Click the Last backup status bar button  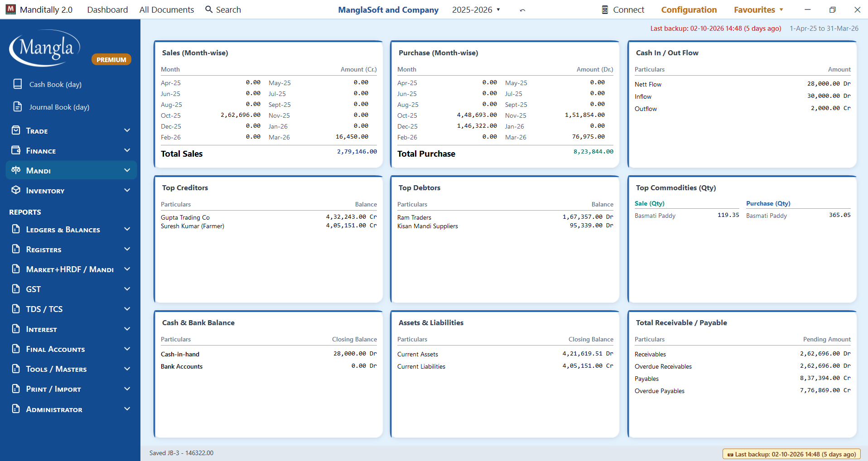[791, 454]
